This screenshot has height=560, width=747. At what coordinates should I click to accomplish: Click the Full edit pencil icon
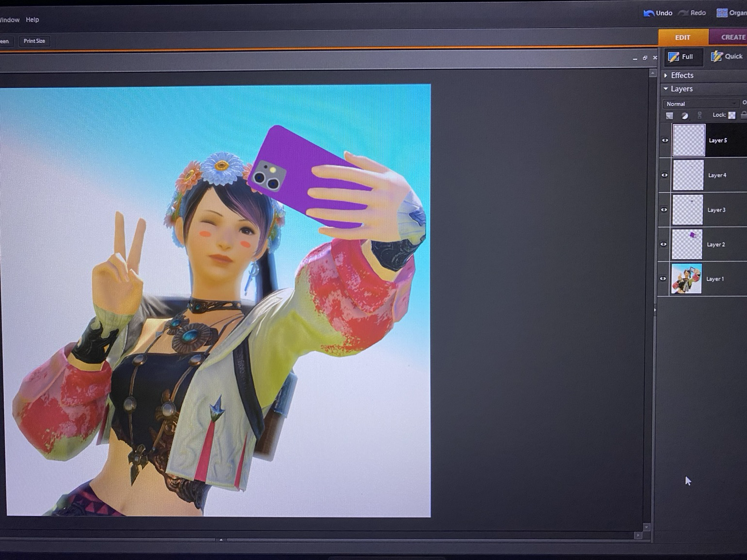pos(674,57)
